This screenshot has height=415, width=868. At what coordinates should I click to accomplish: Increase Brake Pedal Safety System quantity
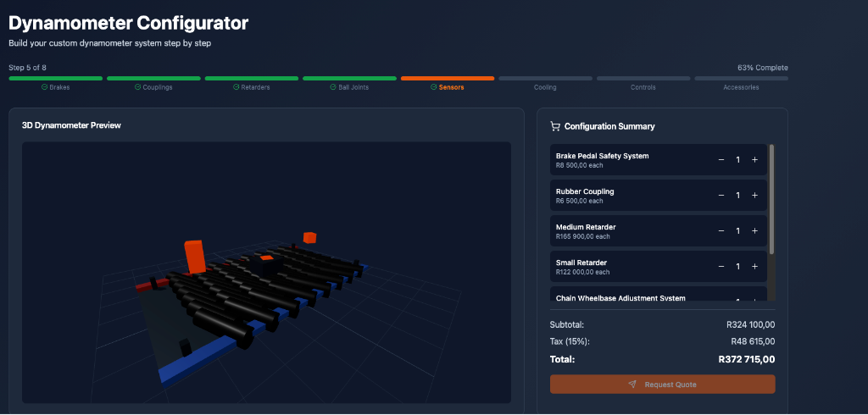754,160
